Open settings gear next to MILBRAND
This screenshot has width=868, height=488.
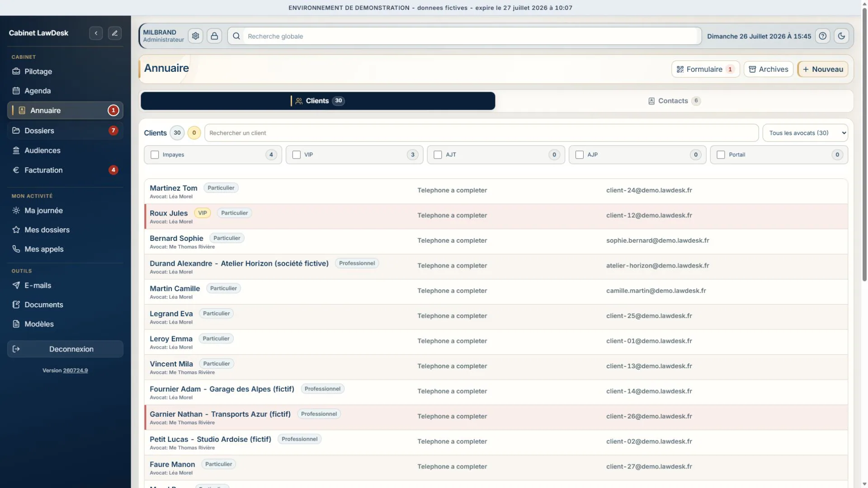point(195,36)
